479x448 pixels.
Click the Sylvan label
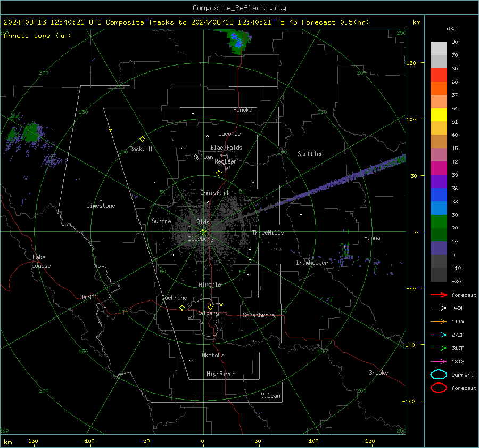pyautogui.click(x=203, y=157)
